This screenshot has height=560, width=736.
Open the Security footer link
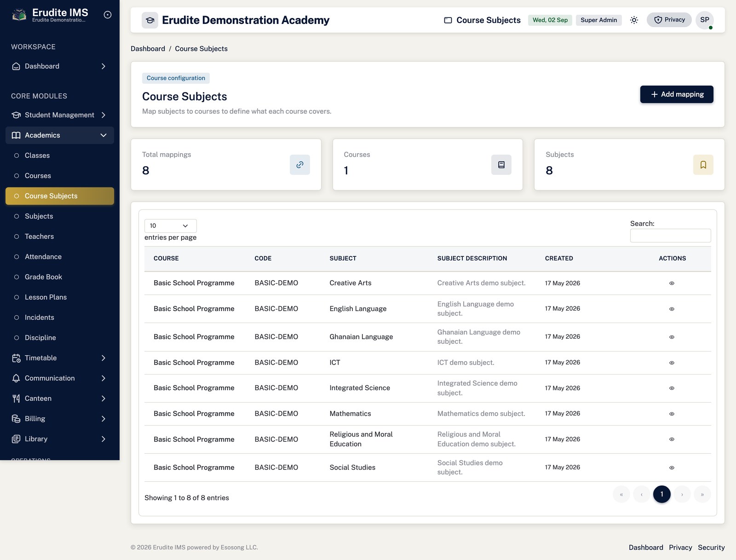[x=711, y=548]
